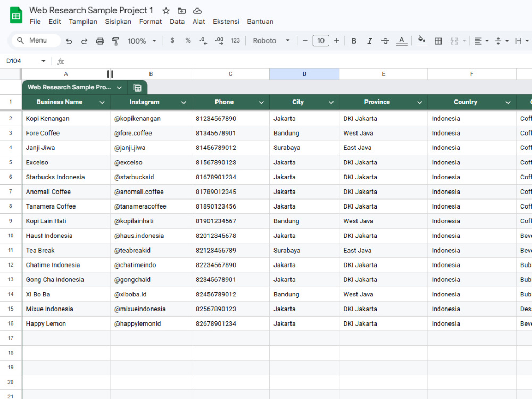Open the Tampilan menu
Viewport: 532px width, 399px height.
pos(83,22)
